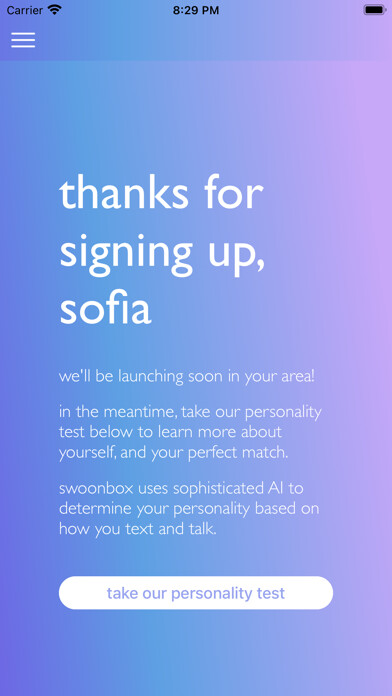Tap the signing up line of heading

coord(162,253)
